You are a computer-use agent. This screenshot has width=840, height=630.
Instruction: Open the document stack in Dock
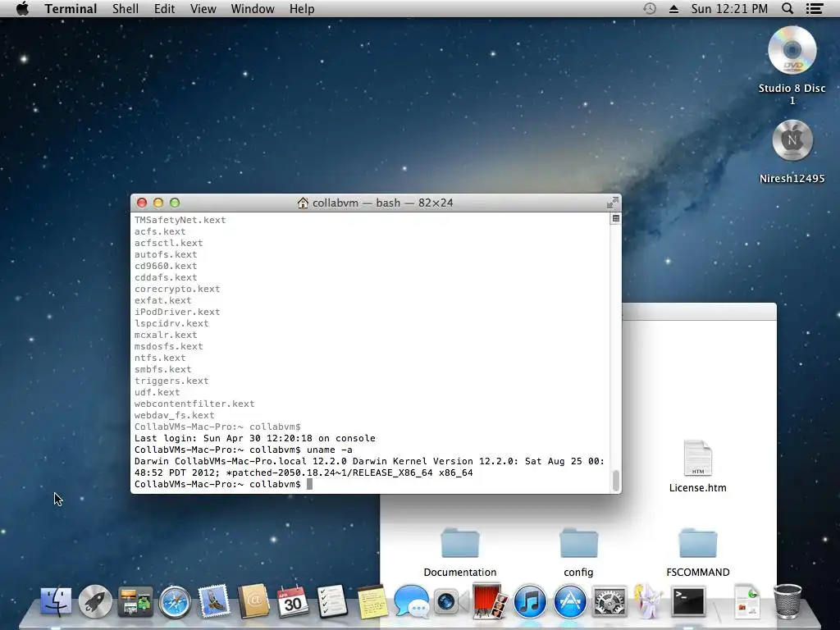pyautogui.click(x=747, y=601)
